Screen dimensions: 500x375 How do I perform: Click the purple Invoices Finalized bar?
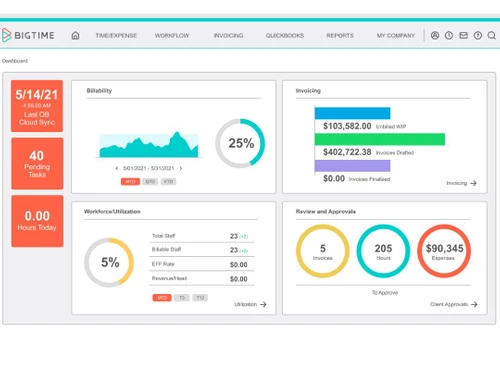[352, 166]
